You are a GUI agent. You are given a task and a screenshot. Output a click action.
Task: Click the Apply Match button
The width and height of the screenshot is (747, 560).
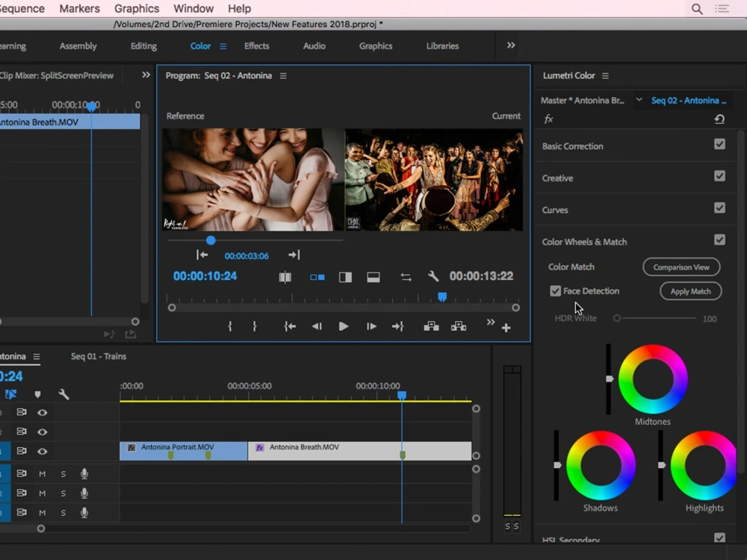click(689, 291)
